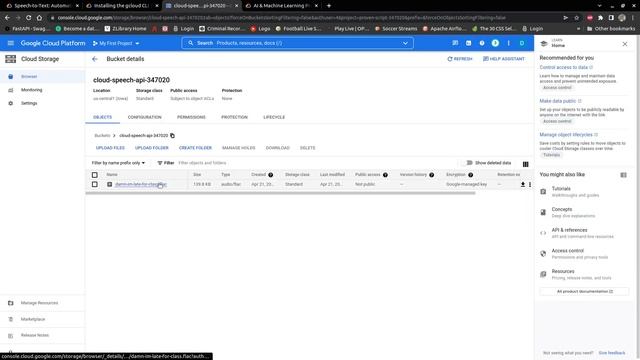Click the Upload Files button
The width and height of the screenshot is (640, 360).
click(110, 148)
